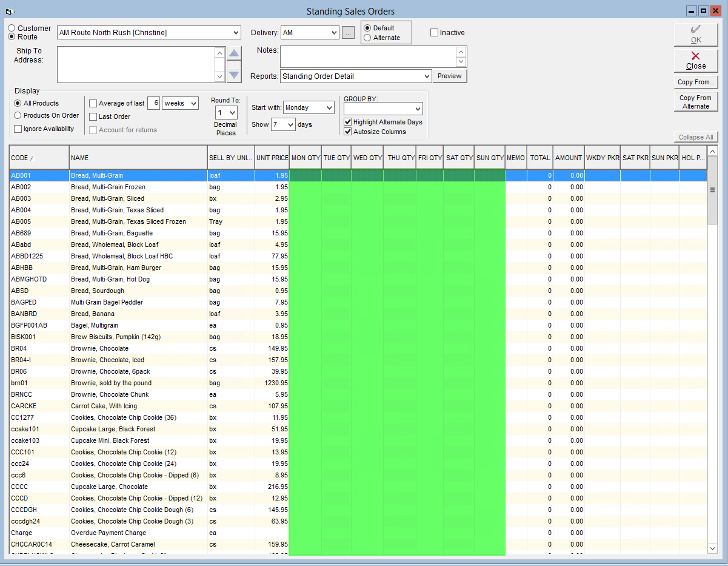Select the Bread, Sourdough row
Screen dimensions: 728x566
pos(358,291)
